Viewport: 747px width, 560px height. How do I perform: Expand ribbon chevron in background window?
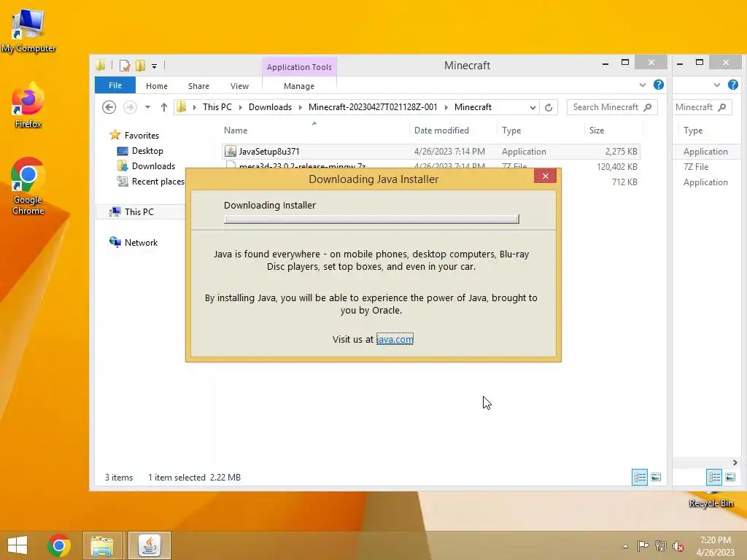(717, 85)
